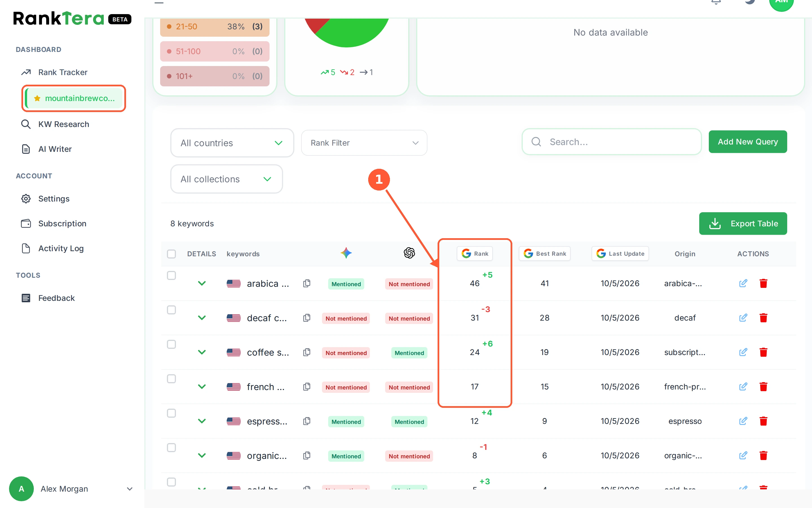Edit the decaf keyword row

[x=743, y=317]
